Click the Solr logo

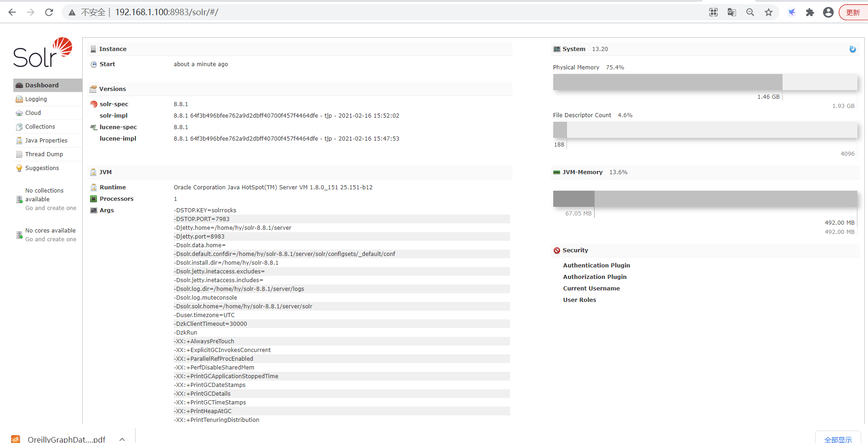43,52
